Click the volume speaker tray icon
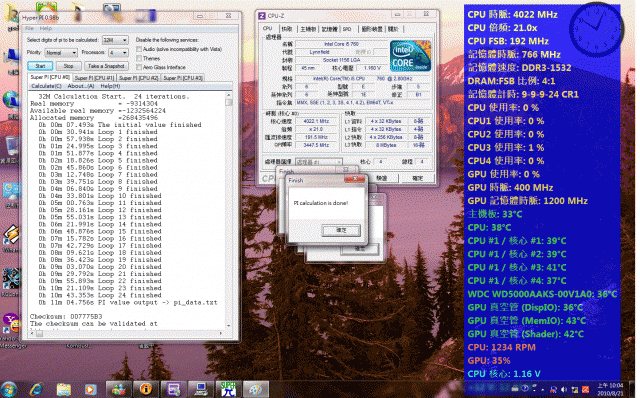 tap(564, 389)
